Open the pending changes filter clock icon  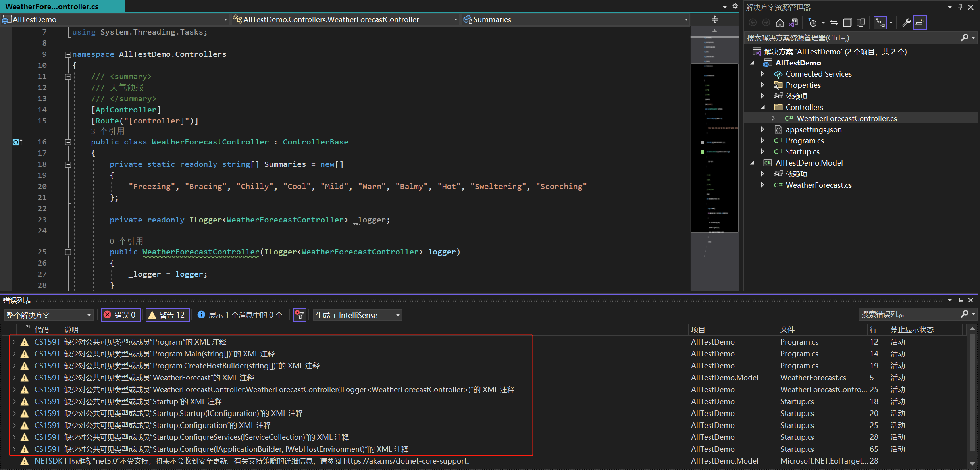(x=813, y=23)
